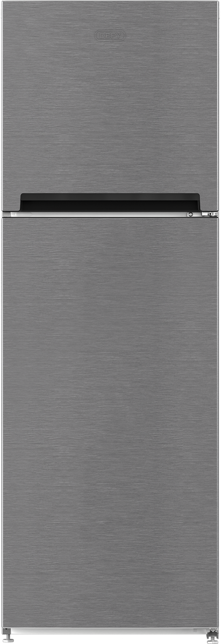The image size is (222, 644).
Task: Click the Defy brand logo badge
Action: 110,36
